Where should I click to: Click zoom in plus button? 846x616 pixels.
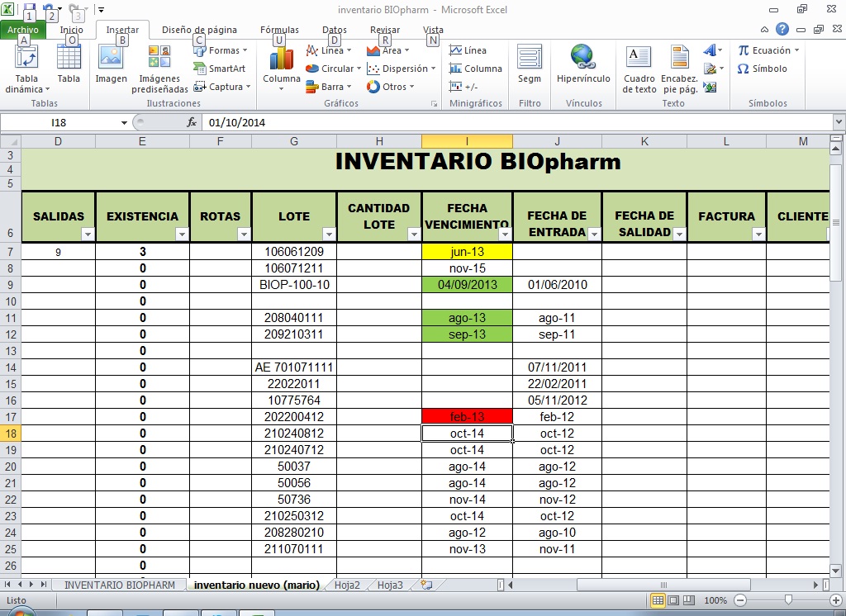tap(836, 599)
